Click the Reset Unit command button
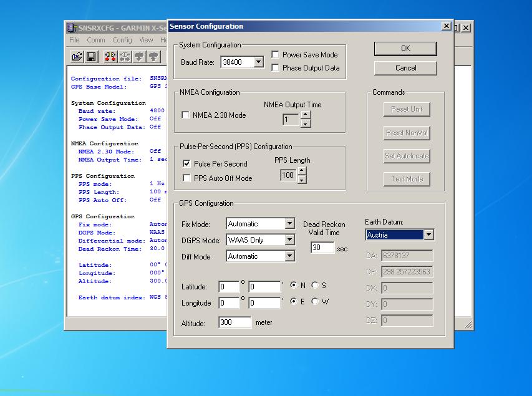Viewport: 532px width, 396px height. (407, 109)
